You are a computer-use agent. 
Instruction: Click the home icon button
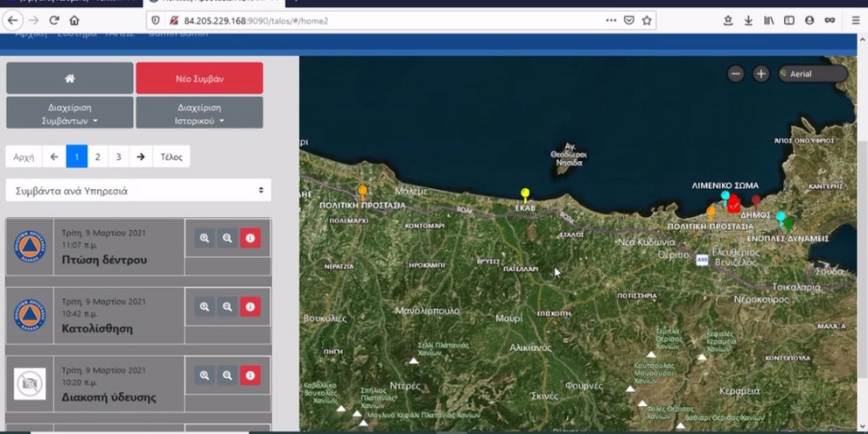70,78
